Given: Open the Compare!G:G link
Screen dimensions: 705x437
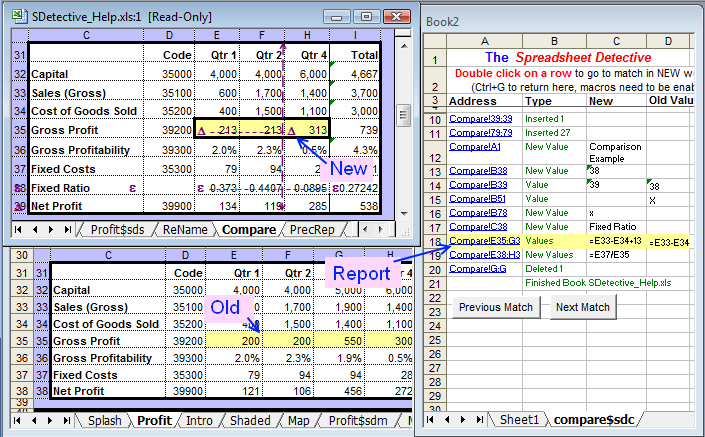Looking at the screenshot, I should pos(477,268).
